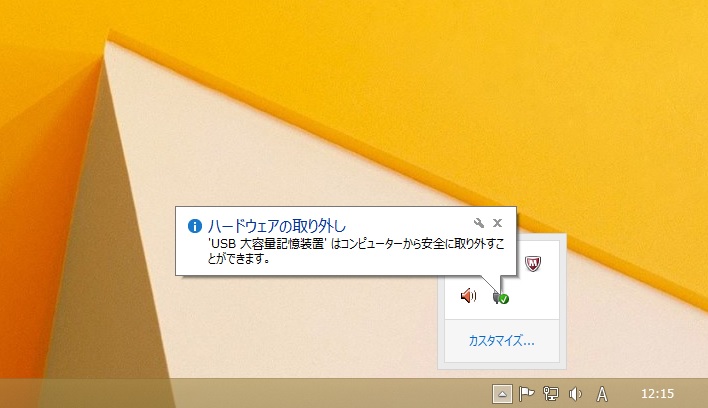708x408 pixels.
Task: Toggle the IME input mode 'A' indicator
Action: coord(602,394)
